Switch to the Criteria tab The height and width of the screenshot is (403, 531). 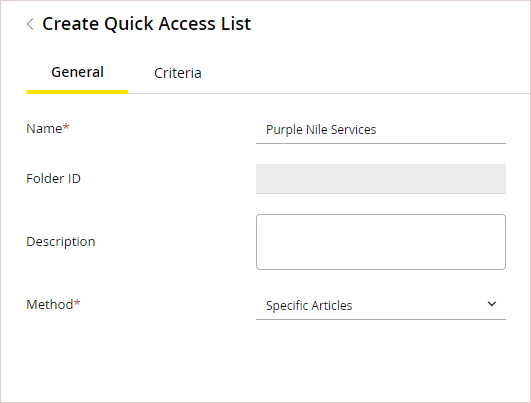tap(178, 73)
